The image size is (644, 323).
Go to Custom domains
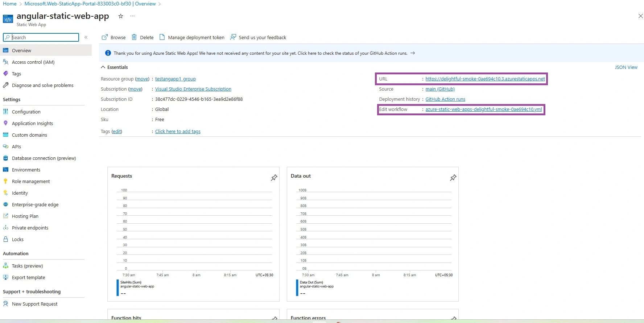pyautogui.click(x=29, y=135)
